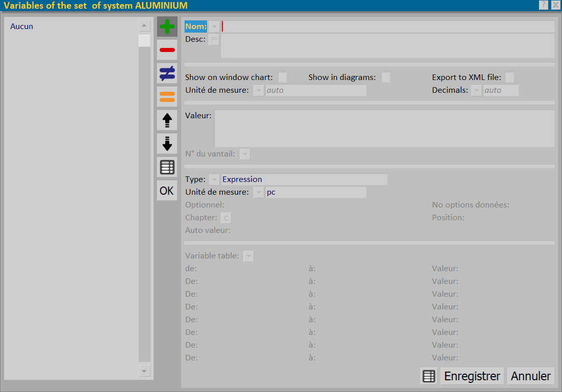
Task: Move variable up with the up arrow
Action: 167,120
